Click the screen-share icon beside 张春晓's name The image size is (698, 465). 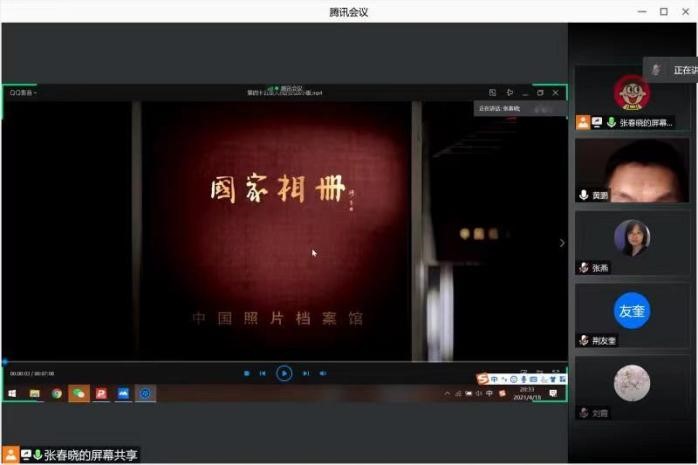click(597, 122)
